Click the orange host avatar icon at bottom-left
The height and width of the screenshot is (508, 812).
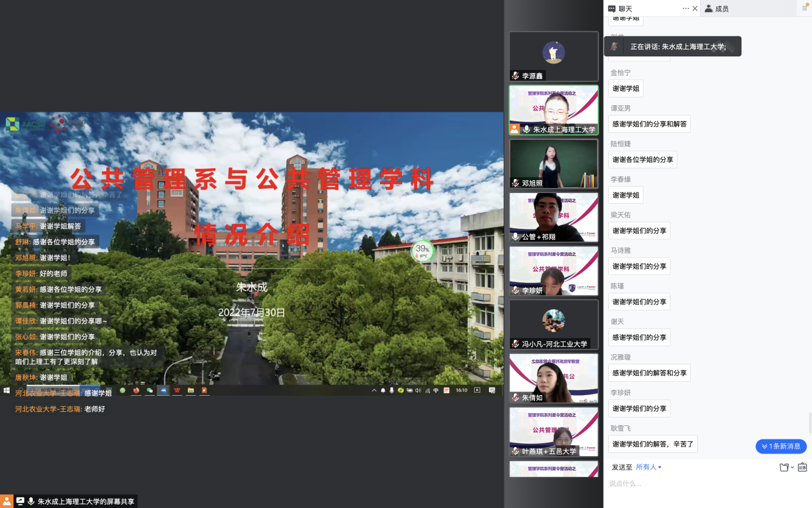click(x=6, y=501)
